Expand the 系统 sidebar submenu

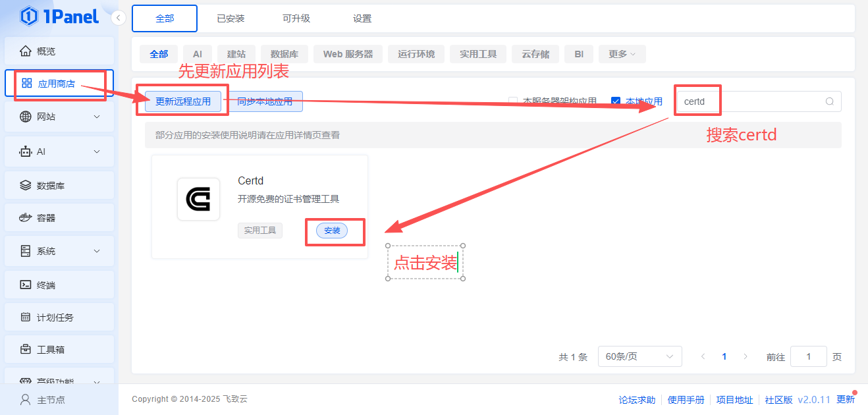pyautogui.click(x=97, y=251)
